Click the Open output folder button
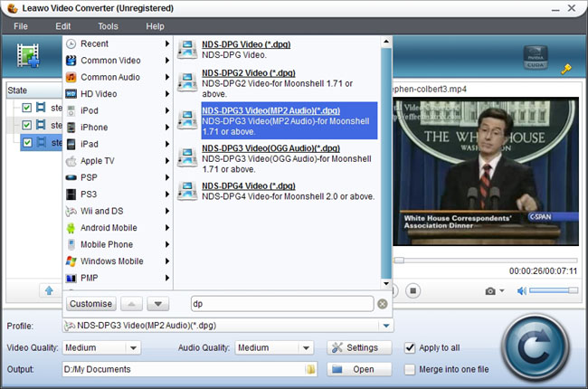The width and height of the screenshot is (588, 389). [359, 369]
